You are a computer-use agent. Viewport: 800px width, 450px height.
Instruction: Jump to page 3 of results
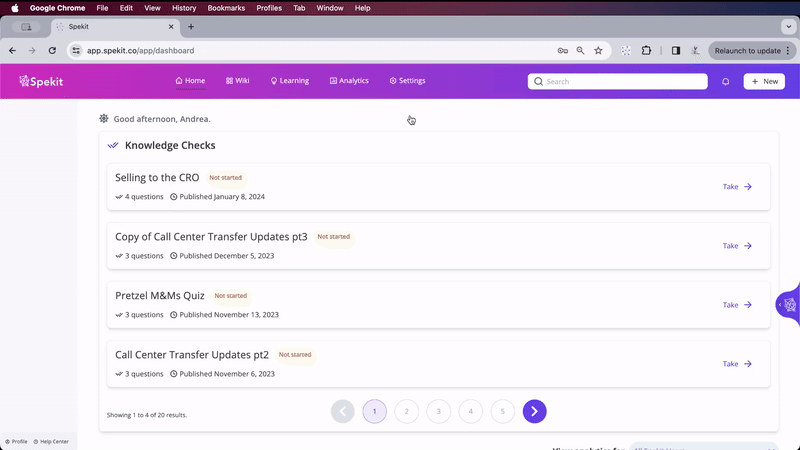pyautogui.click(x=438, y=411)
